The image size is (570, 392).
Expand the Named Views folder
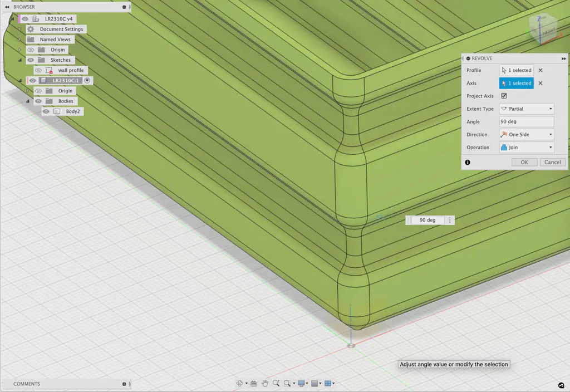(x=20, y=40)
